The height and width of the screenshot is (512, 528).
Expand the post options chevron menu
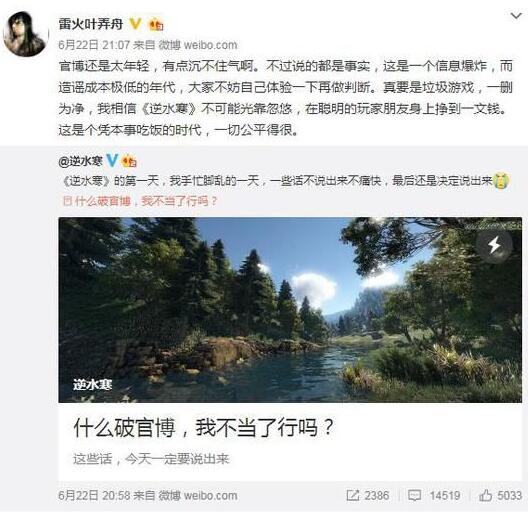click(516, 15)
